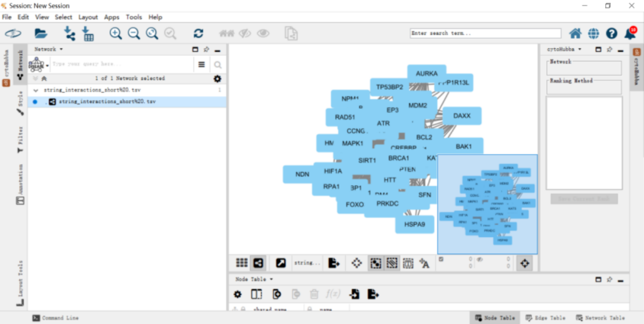Import table from file toolbar icon
The image size is (644, 324).
pos(88,33)
